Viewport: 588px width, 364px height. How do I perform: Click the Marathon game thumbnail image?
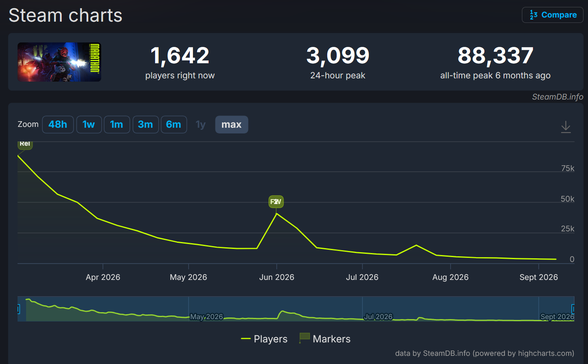59,62
